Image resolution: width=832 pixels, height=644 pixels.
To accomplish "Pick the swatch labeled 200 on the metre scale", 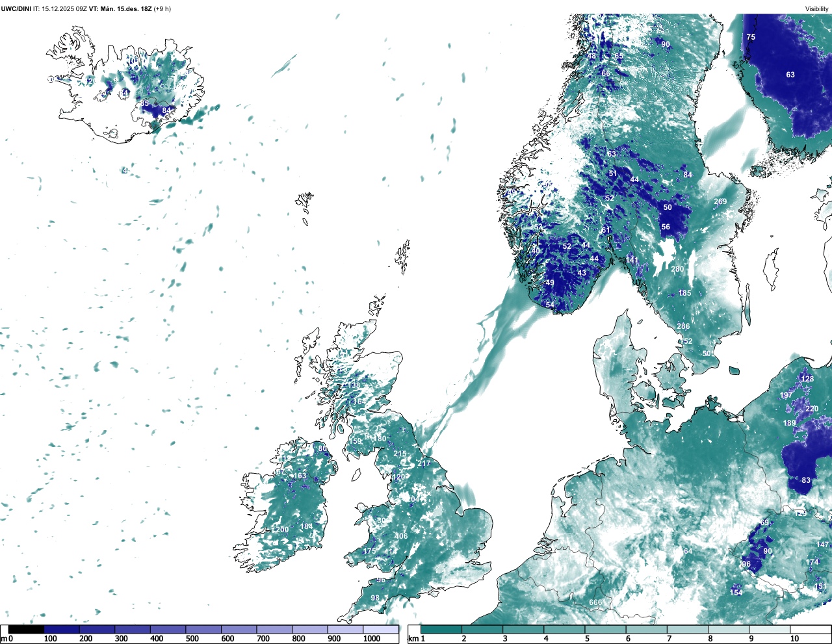I will [x=97, y=630].
